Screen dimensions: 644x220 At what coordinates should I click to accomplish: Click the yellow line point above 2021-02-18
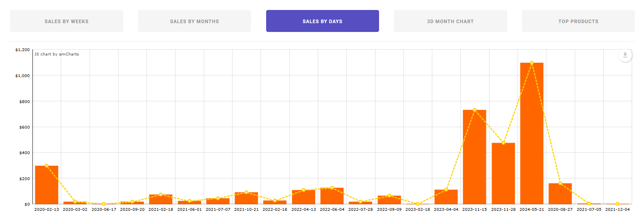(161, 195)
